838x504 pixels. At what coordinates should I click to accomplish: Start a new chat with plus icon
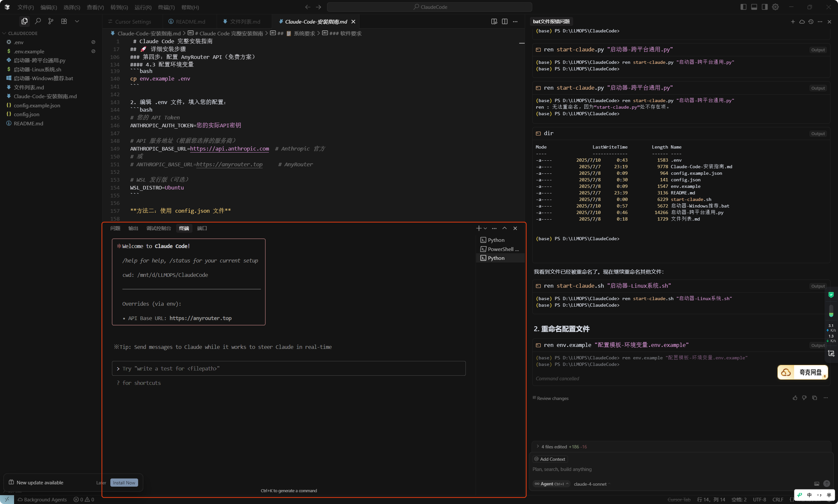click(793, 21)
